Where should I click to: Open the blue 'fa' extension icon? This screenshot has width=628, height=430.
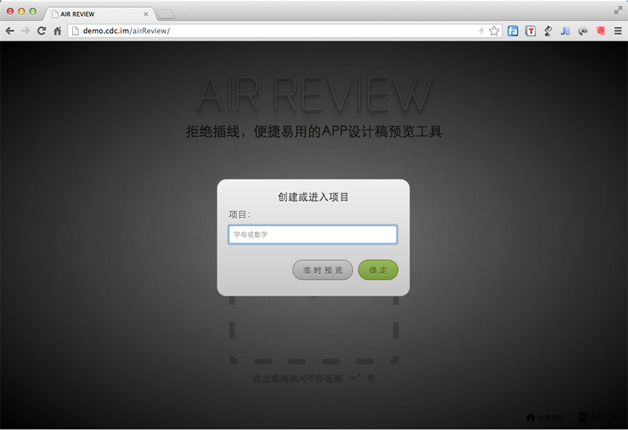tap(513, 31)
